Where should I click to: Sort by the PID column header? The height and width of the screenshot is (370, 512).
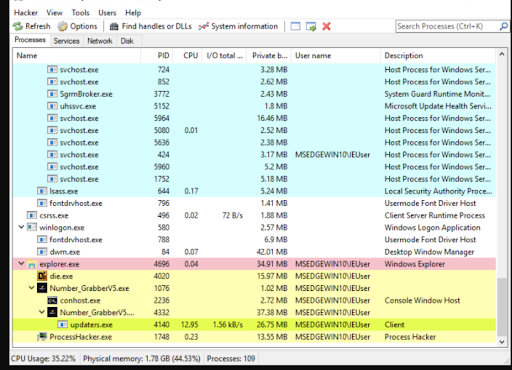click(x=157, y=56)
